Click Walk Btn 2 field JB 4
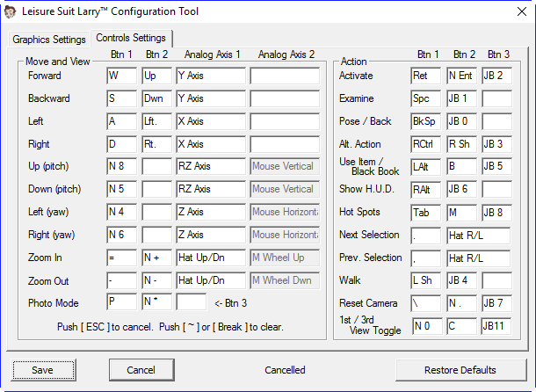Viewport: 536px width, 392px height. pyautogui.click(x=461, y=280)
